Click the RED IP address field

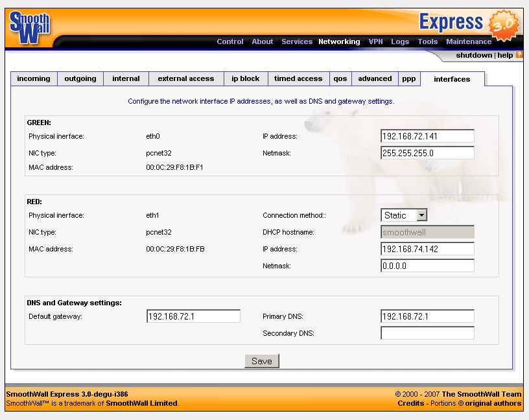[x=427, y=249]
